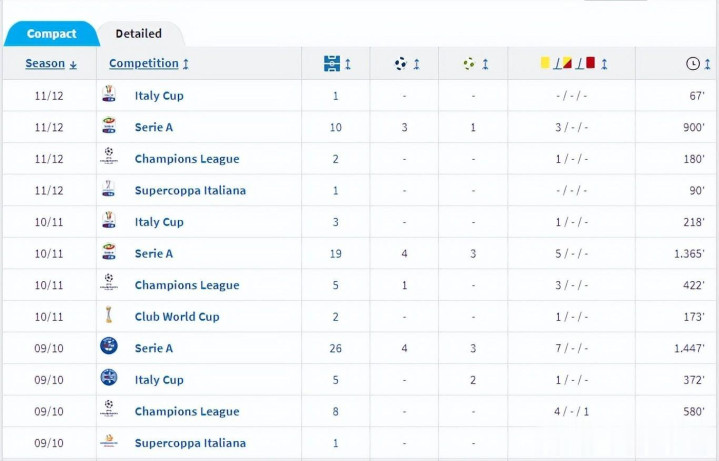
Task: Sort table by Season header
Action: [51, 64]
